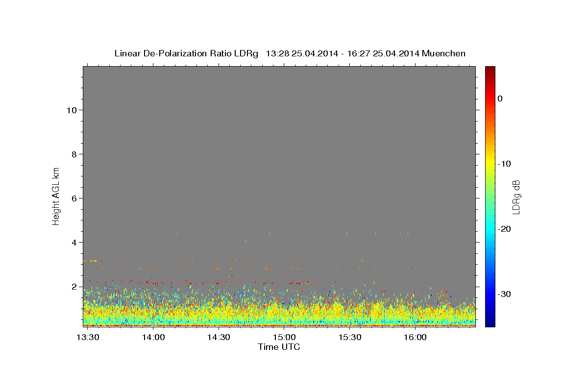This screenshot has width=588, height=392.
Task: Click the height tick label '4'
Action: click(74, 242)
